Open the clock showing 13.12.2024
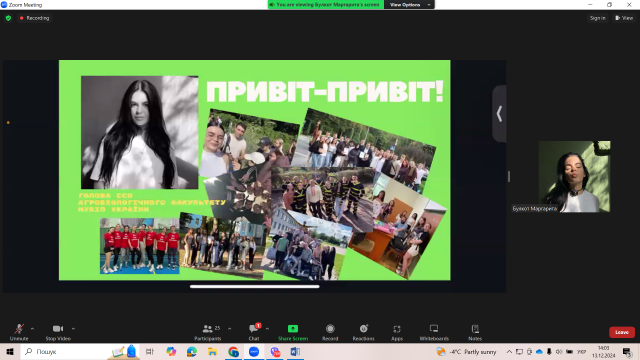Screen dimensions: 640x360 [x=603, y=351]
